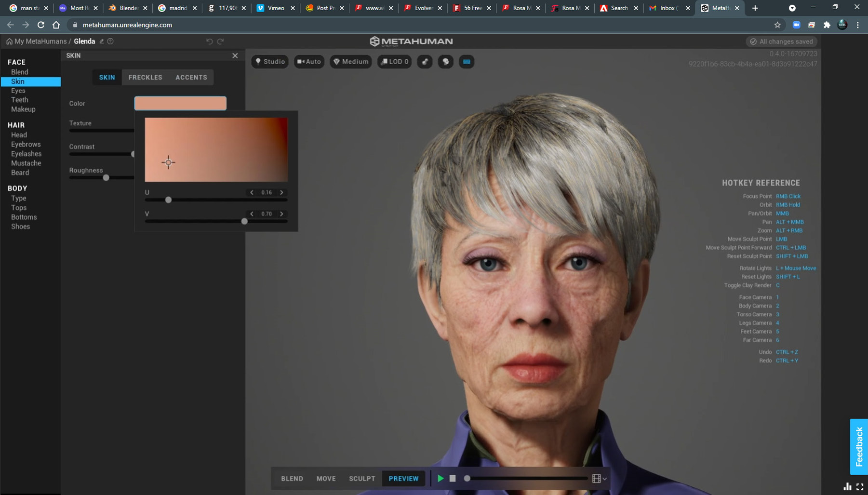Click the Redo arrow icon
This screenshot has width=868, height=495.
point(221,41)
